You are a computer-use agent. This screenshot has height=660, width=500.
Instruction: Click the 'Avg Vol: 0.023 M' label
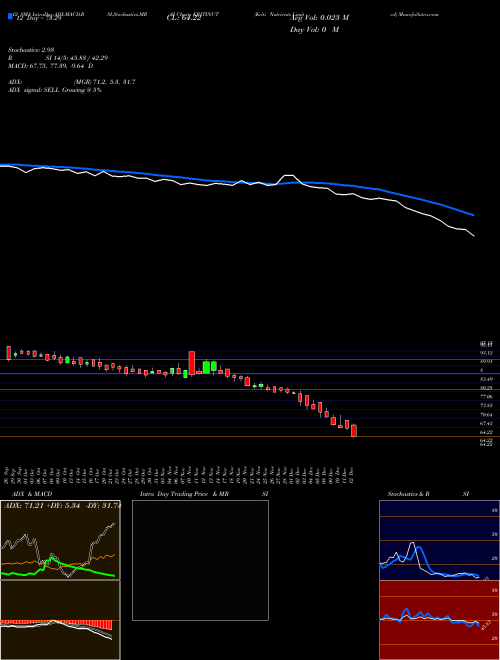(318, 18)
